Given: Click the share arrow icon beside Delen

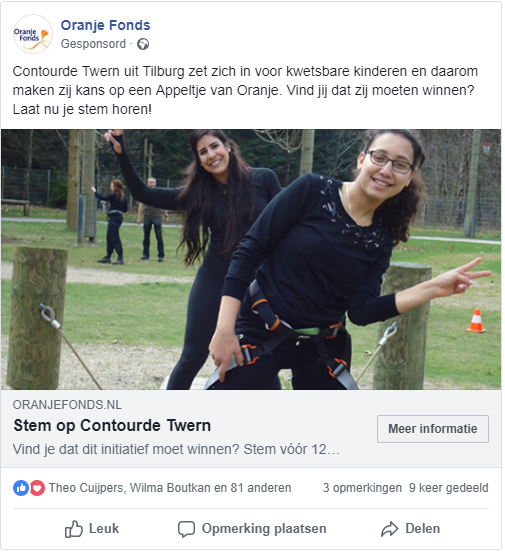Looking at the screenshot, I should click(x=389, y=529).
